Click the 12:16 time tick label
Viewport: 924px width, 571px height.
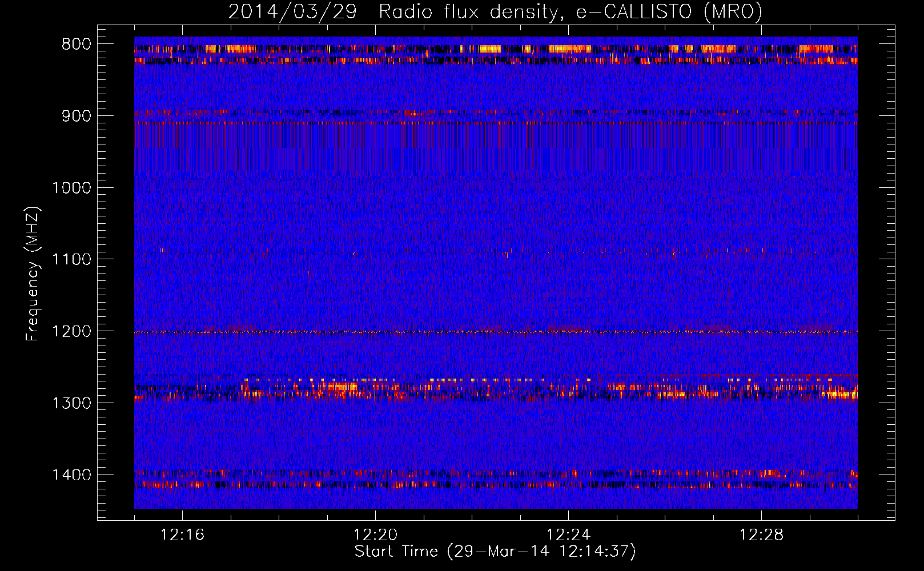182,535
